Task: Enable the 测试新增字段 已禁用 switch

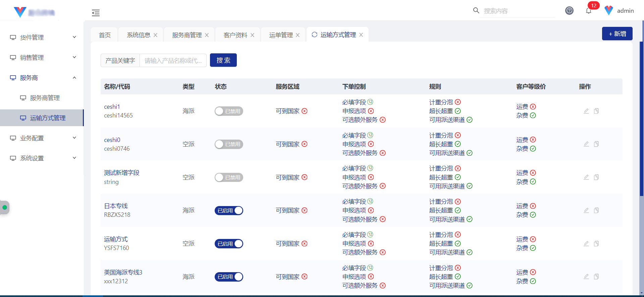Action: pos(229,177)
